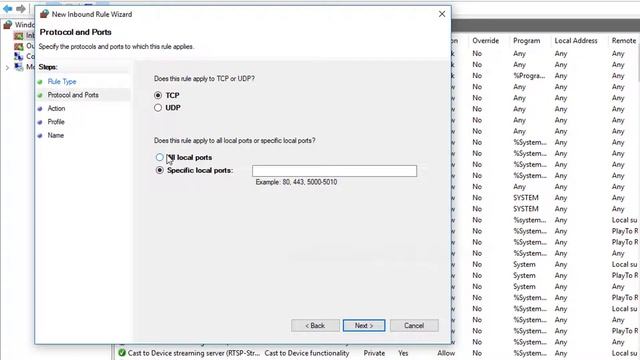Screen dimensions: 640x360
Task: Click the specific local ports text field
Action: click(x=334, y=171)
